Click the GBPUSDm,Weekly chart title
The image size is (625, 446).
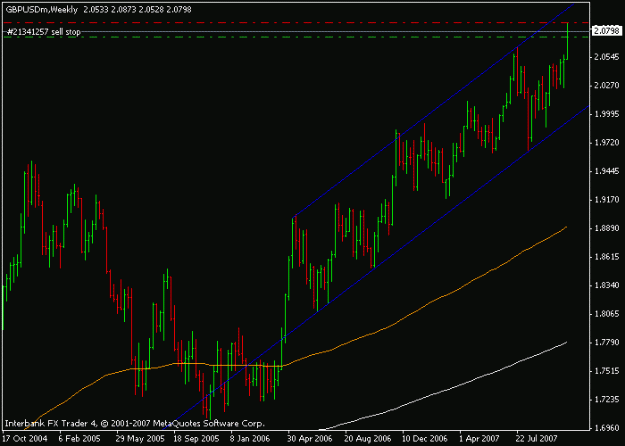point(42,10)
